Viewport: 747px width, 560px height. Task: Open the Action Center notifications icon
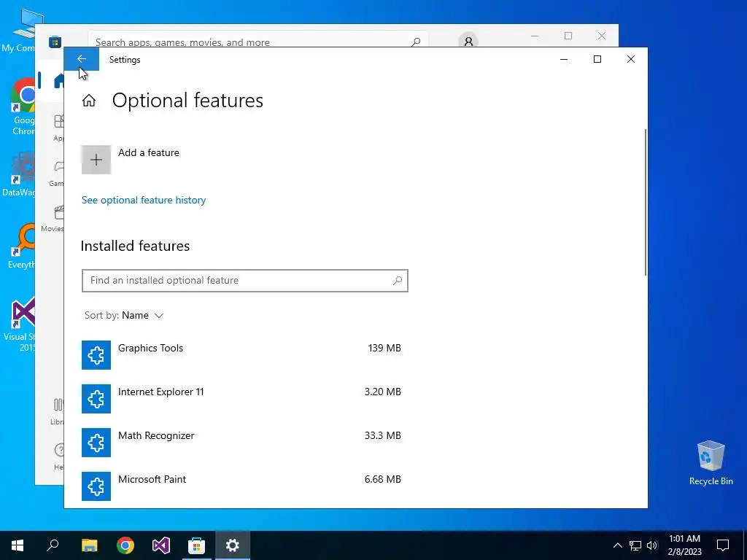coord(723,545)
